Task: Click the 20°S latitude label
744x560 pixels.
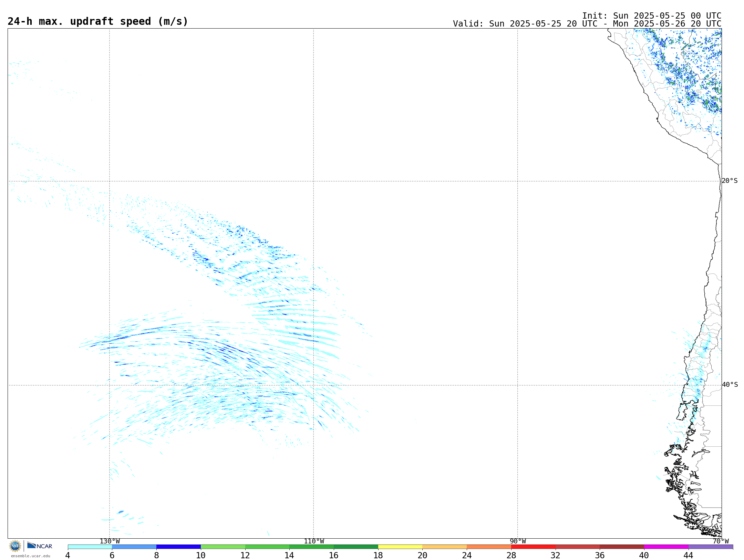Action: (x=730, y=181)
